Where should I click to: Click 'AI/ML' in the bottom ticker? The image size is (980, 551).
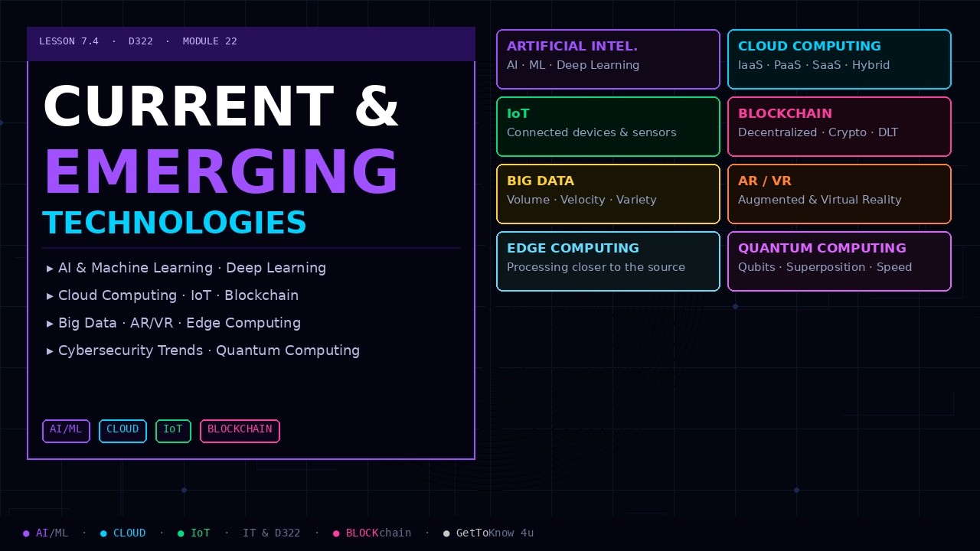(x=52, y=533)
